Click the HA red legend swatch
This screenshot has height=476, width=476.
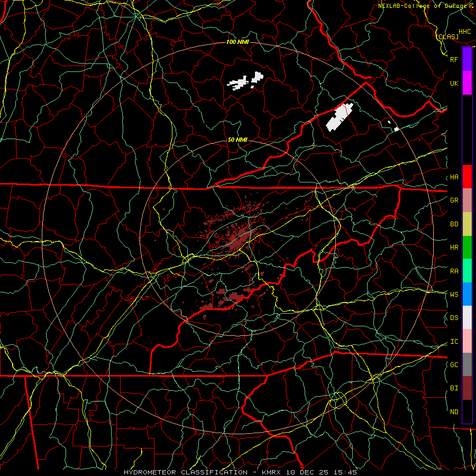[467, 177]
